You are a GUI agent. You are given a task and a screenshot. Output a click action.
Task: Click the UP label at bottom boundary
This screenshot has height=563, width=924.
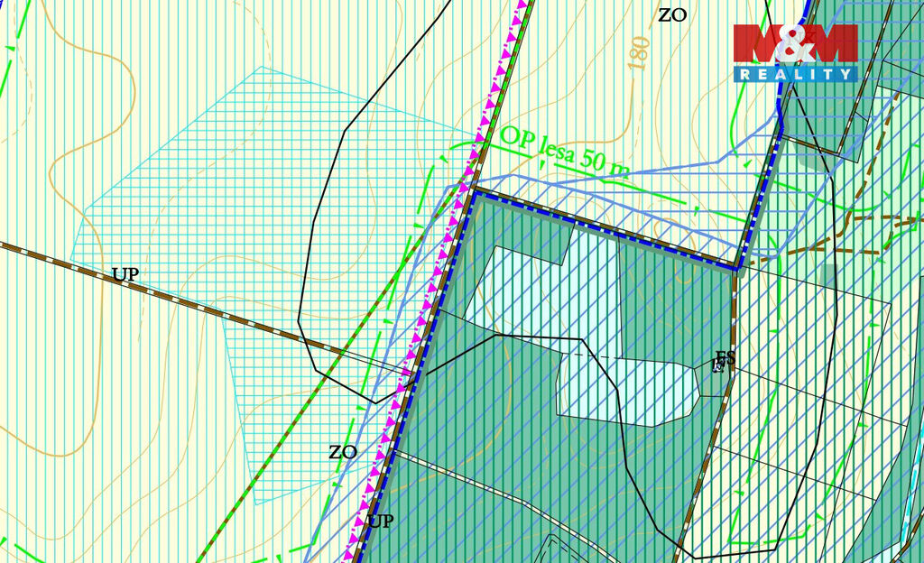pyautogui.click(x=382, y=521)
